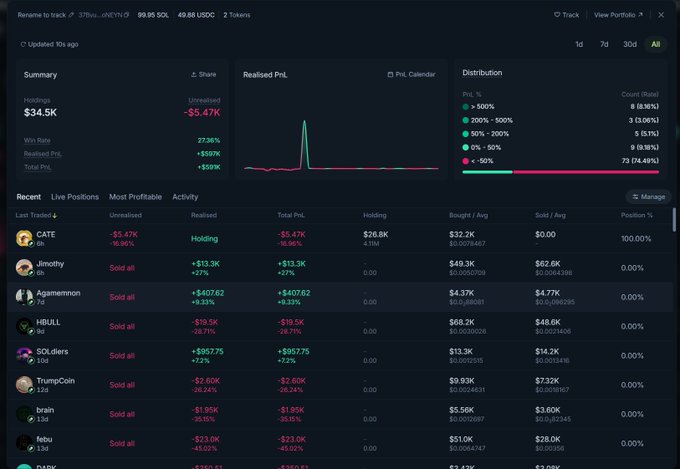Switch to the Recent tab
Viewport: 680px width, 469px height.
(29, 197)
